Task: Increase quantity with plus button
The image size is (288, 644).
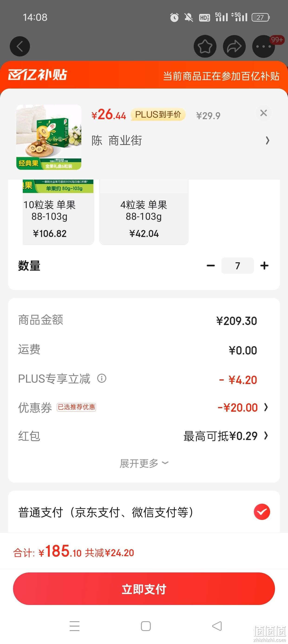Action: pos(264,266)
